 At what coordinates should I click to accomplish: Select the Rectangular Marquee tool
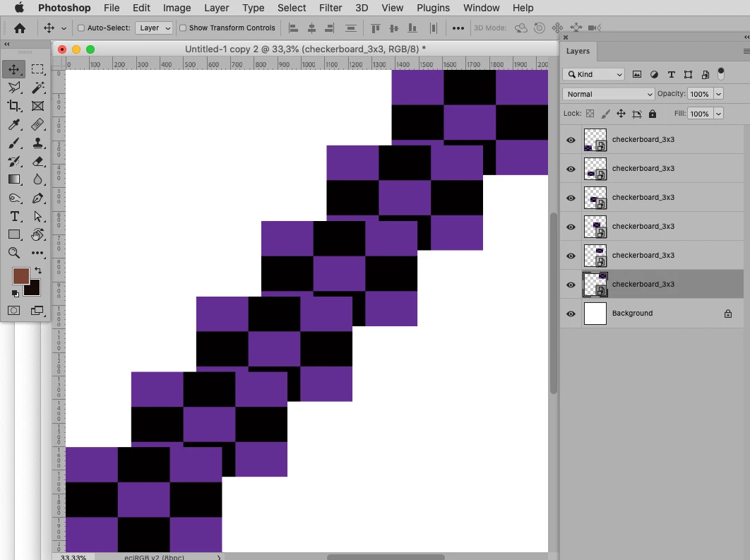coord(37,69)
